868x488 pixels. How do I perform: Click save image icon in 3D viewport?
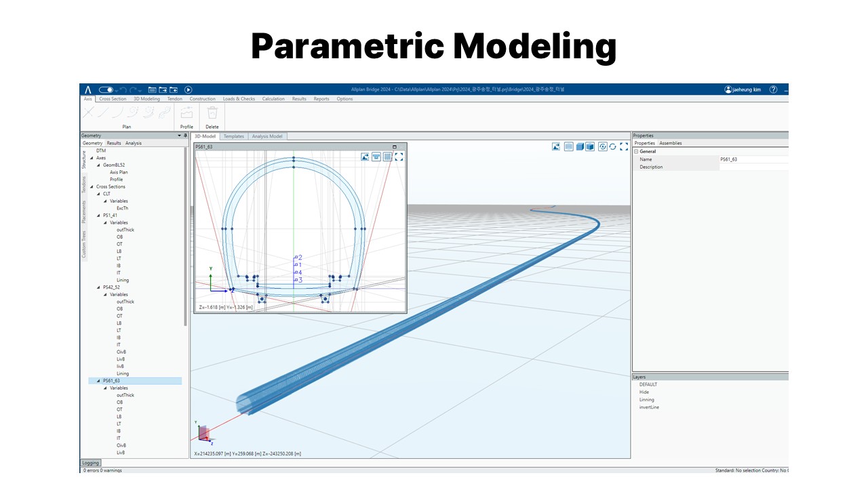[x=556, y=146]
